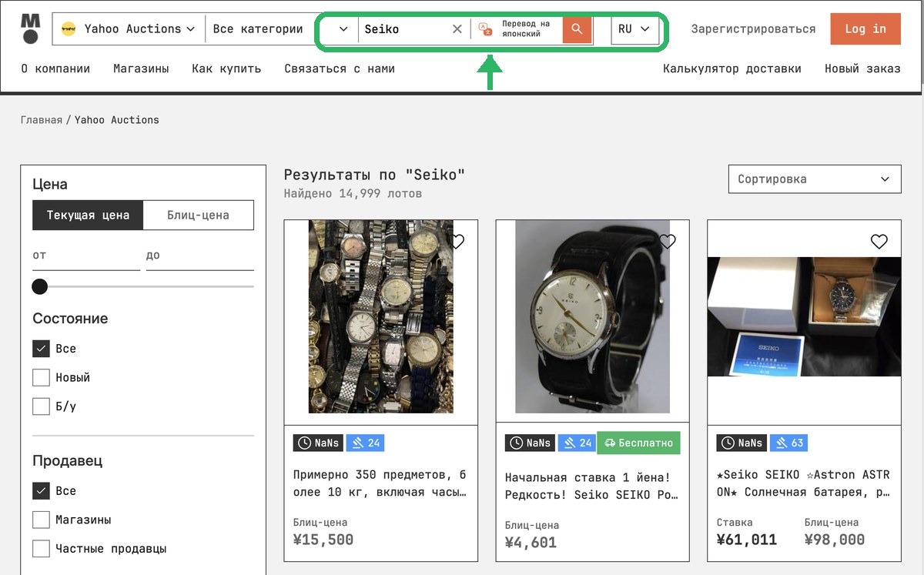
Task: Open Новый заказ link
Action: [862, 69]
